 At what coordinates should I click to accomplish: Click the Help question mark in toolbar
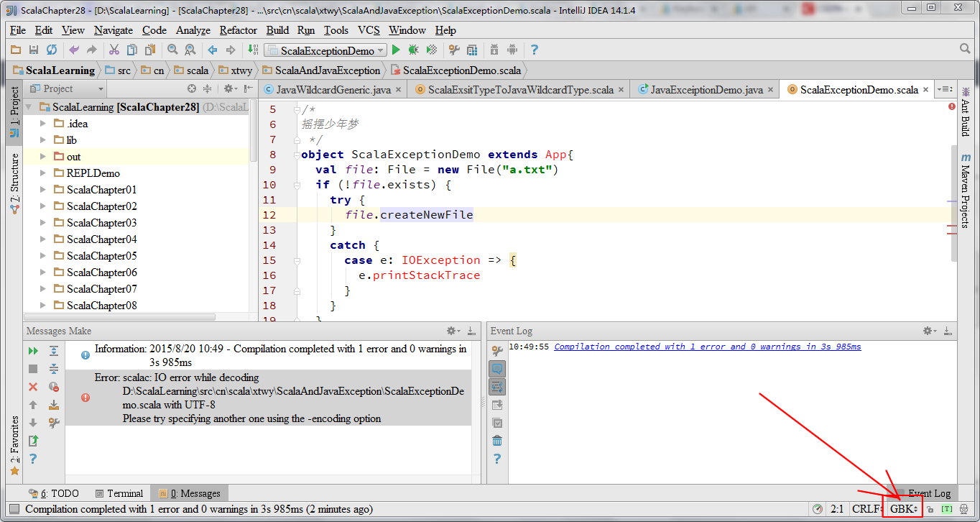coord(535,50)
